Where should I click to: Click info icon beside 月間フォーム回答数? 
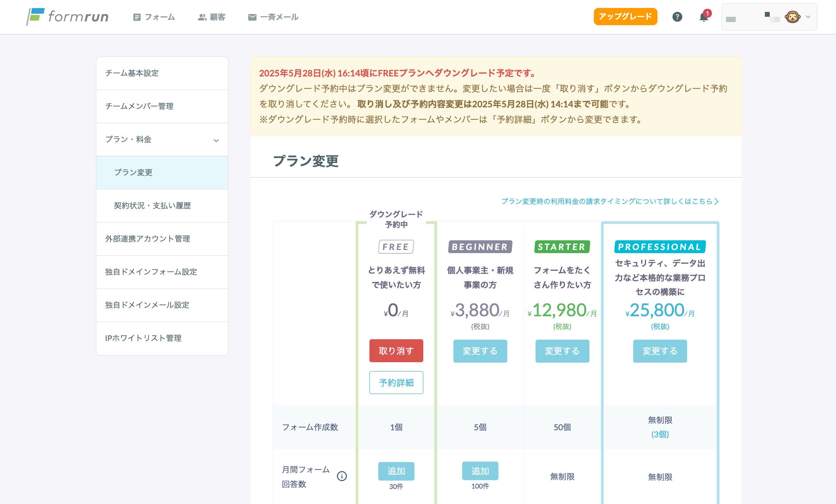342,476
